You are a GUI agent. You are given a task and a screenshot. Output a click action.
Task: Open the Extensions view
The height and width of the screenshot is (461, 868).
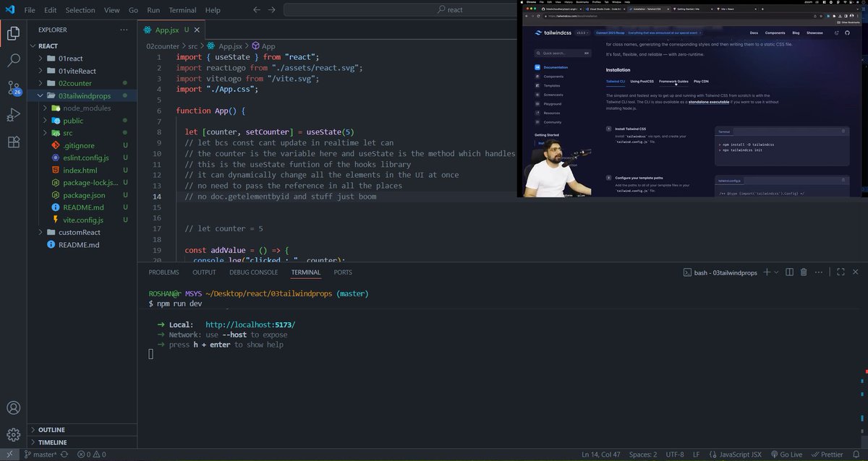[13, 142]
